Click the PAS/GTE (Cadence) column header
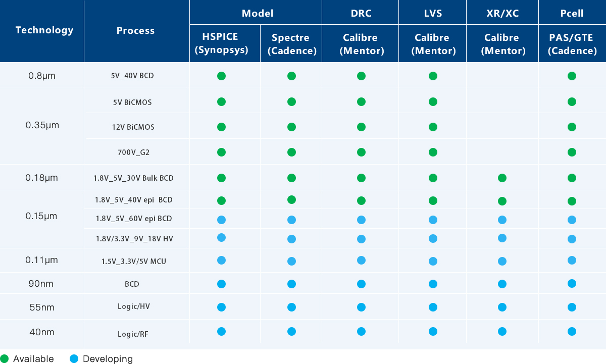The image size is (606, 364). click(572, 44)
